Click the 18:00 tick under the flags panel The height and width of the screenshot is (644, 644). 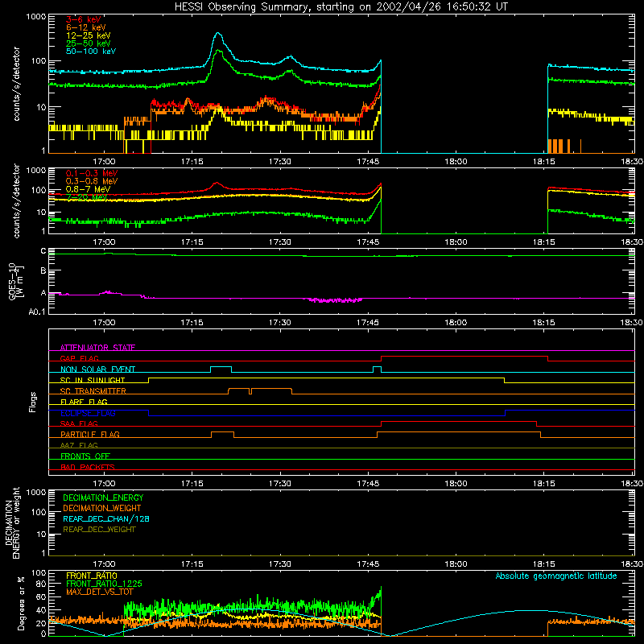[456, 484]
